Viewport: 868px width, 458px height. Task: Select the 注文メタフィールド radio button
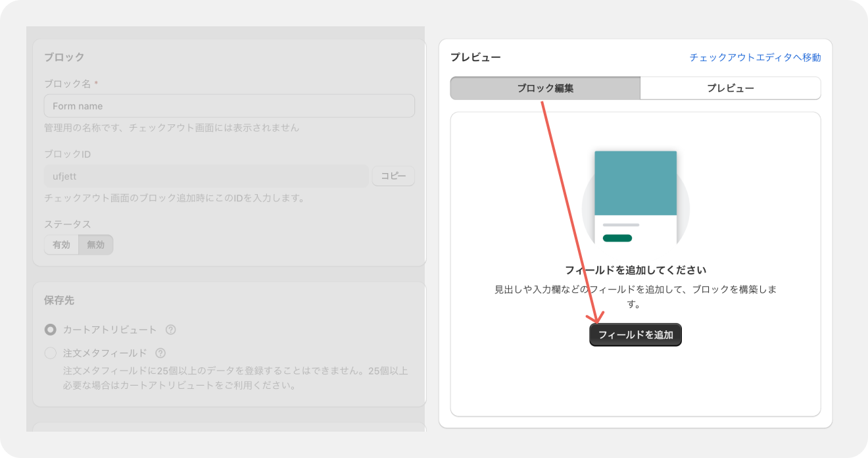[x=51, y=353]
